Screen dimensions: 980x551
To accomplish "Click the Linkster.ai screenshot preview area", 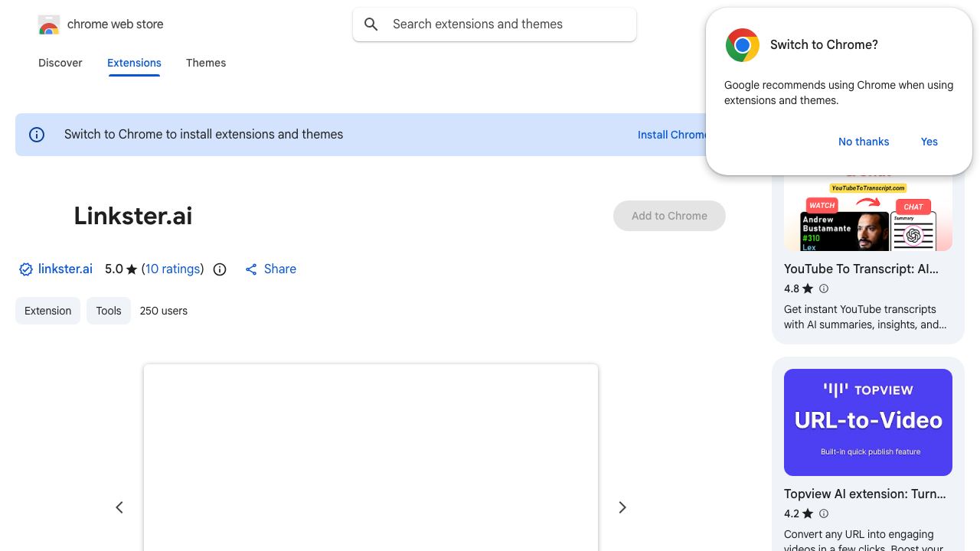I will 371,458.
